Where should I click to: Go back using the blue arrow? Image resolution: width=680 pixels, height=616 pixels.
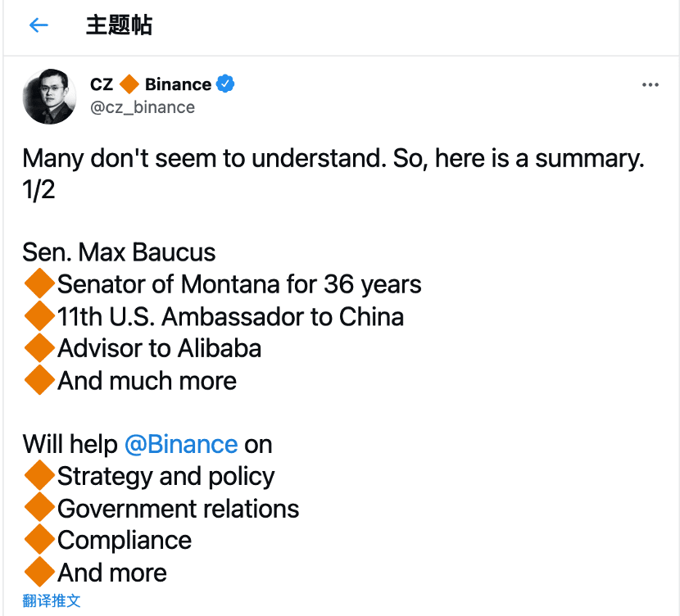[x=39, y=25]
